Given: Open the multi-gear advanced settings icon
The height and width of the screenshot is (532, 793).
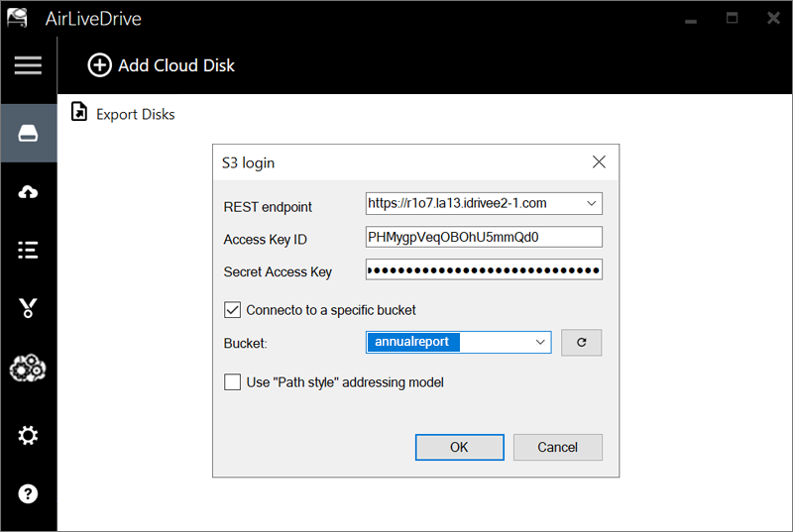Looking at the screenshot, I should 28,368.
